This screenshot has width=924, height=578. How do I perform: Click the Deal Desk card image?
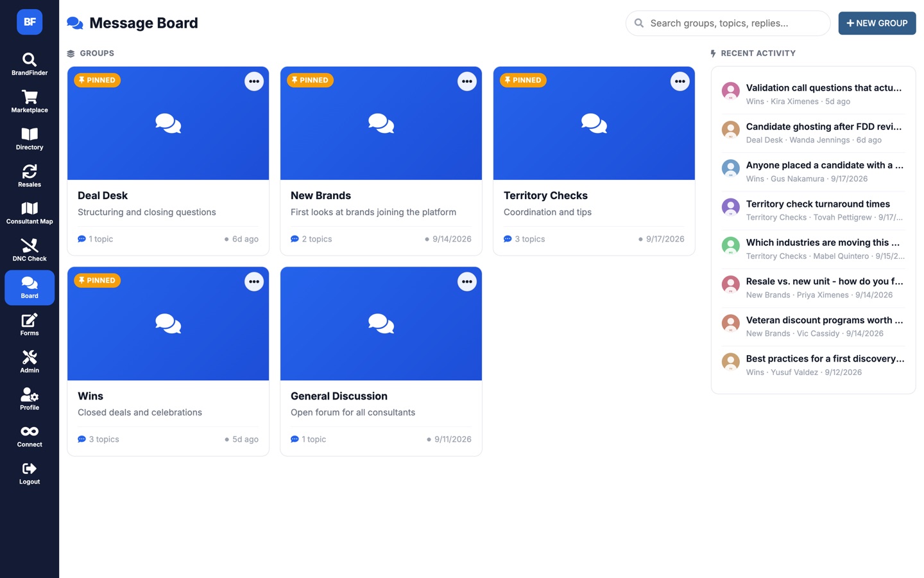[168, 123]
